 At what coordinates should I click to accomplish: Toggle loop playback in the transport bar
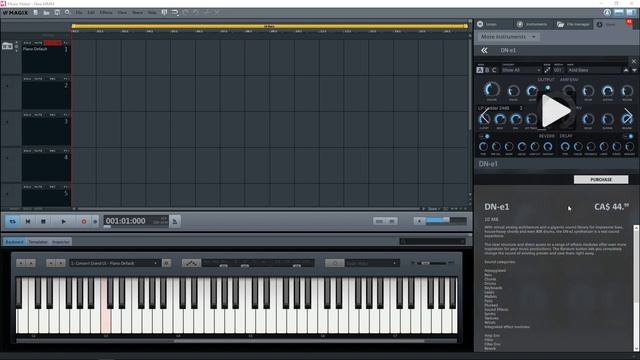13,221
